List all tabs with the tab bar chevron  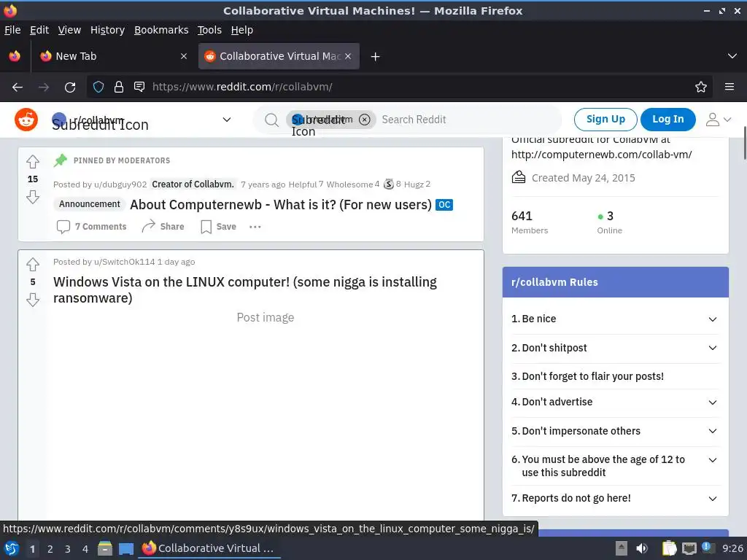coord(732,56)
